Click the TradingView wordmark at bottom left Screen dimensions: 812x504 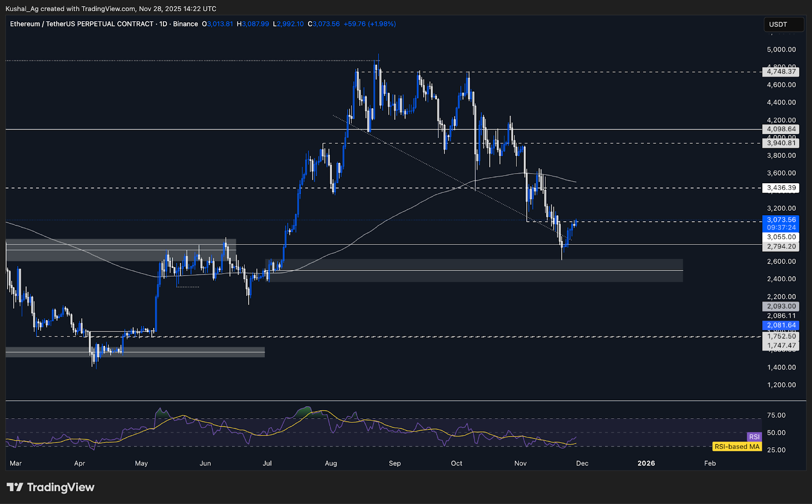coord(60,487)
